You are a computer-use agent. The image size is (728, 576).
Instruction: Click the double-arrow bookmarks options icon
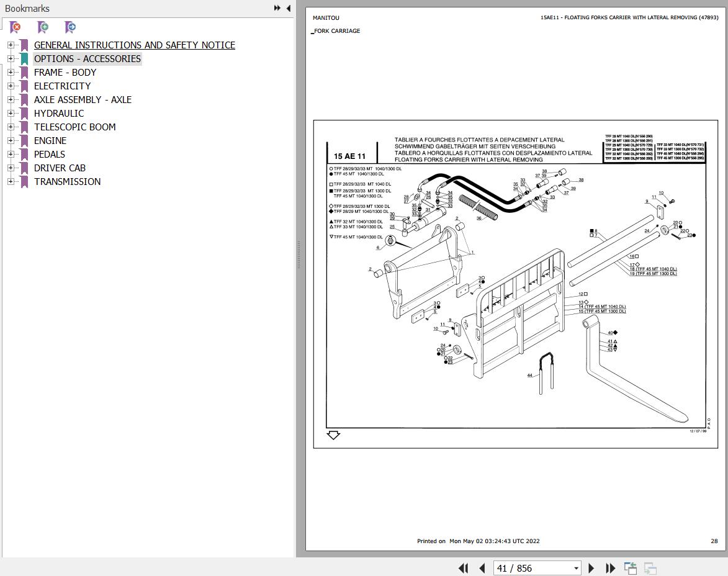click(x=277, y=8)
